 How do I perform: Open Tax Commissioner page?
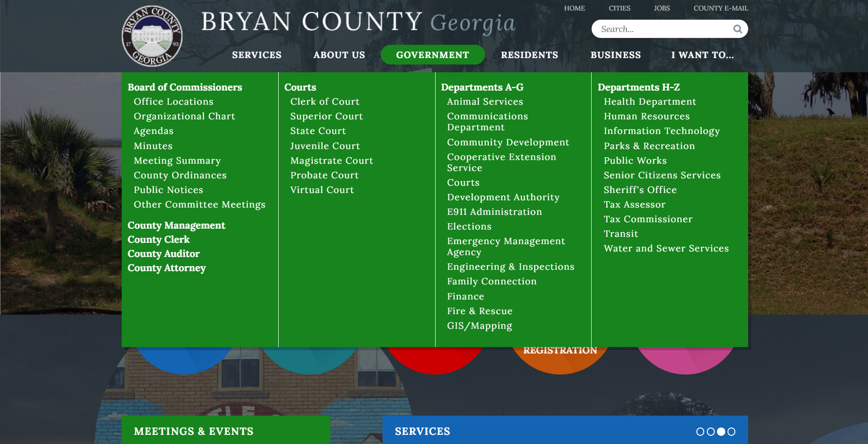point(648,219)
